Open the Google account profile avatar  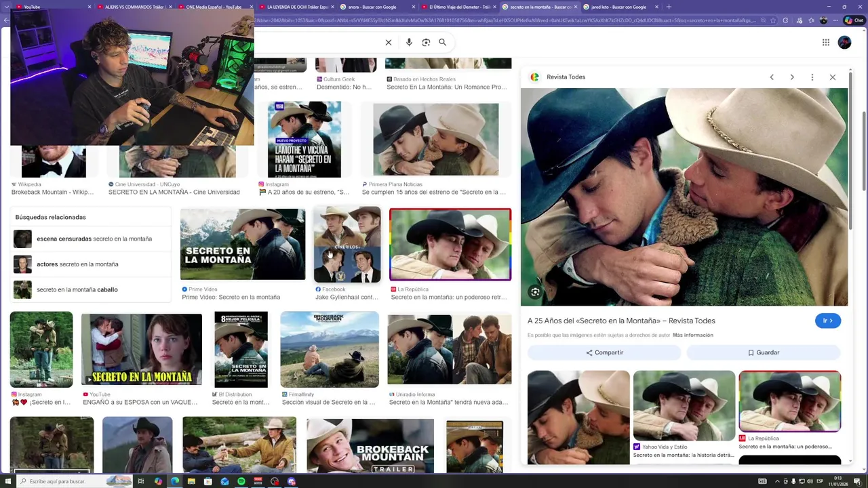[844, 42]
